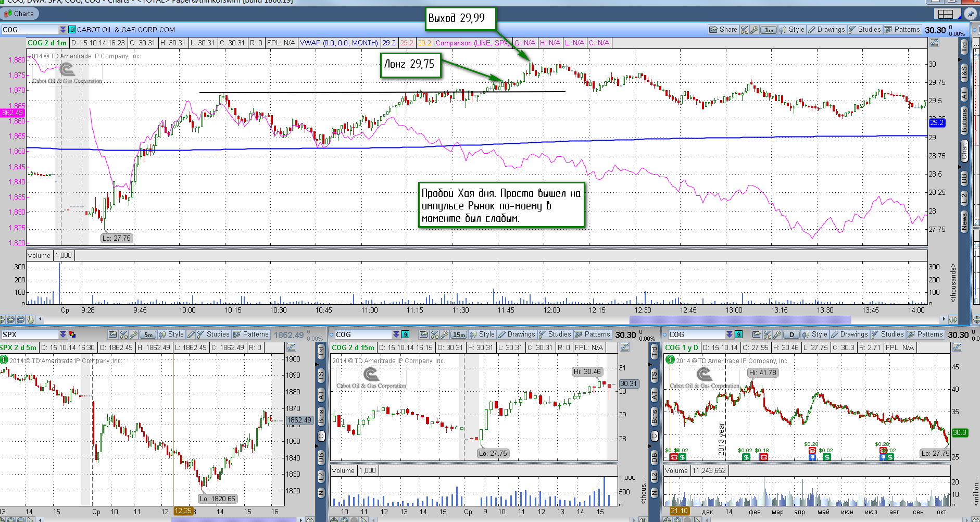The image size is (980, 522).
Task: Switch to the Charts tab
Action: [x=19, y=14]
